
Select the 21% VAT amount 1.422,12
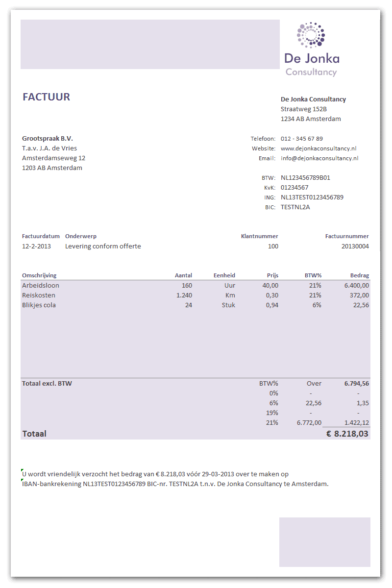(357, 423)
